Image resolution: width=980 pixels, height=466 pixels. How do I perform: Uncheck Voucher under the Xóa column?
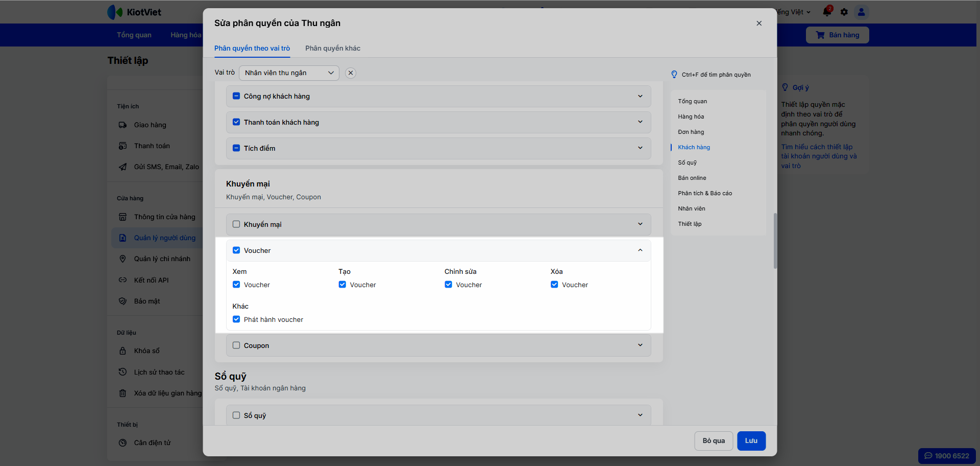tap(554, 285)
